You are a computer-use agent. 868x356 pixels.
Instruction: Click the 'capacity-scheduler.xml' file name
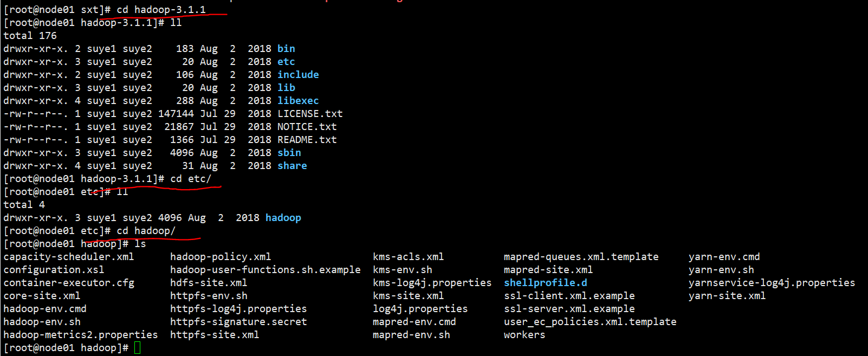69,257
